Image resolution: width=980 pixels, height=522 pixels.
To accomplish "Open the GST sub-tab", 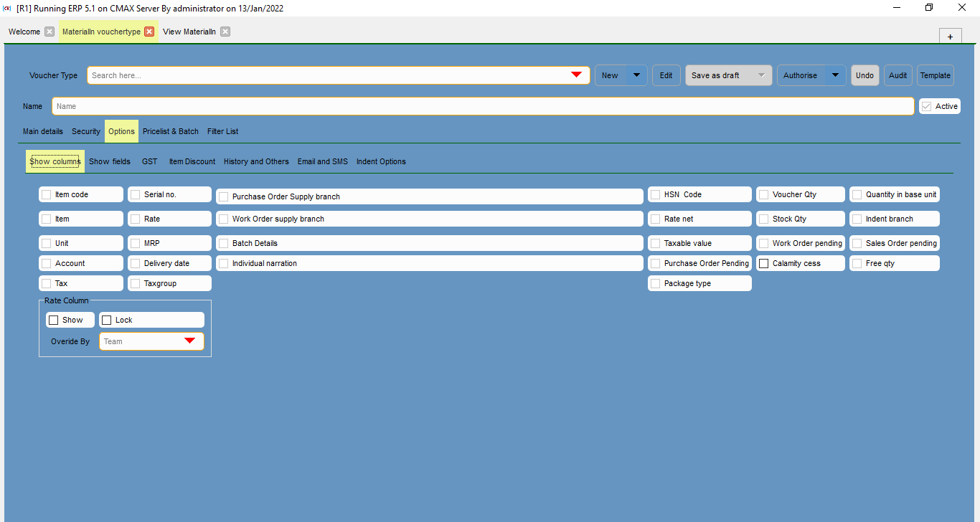I will [x=149, y=161].
